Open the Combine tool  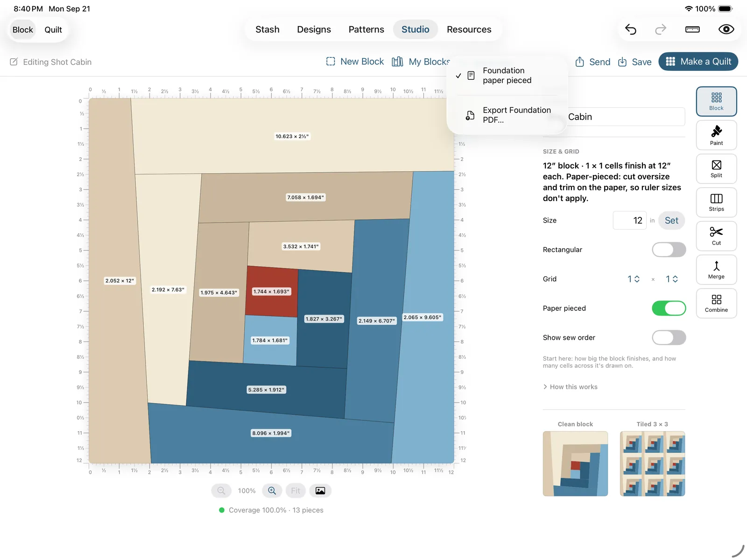716,303
